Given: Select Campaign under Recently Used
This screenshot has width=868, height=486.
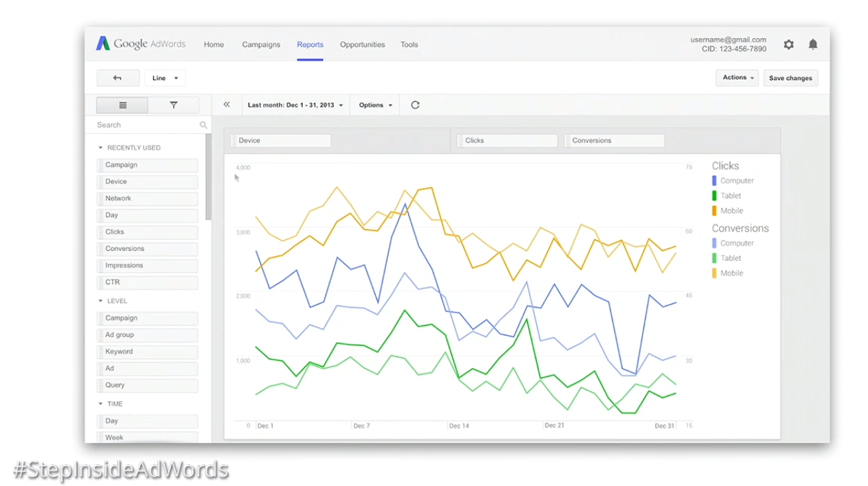Looking at the screenshot, I should tap(147, 165).
